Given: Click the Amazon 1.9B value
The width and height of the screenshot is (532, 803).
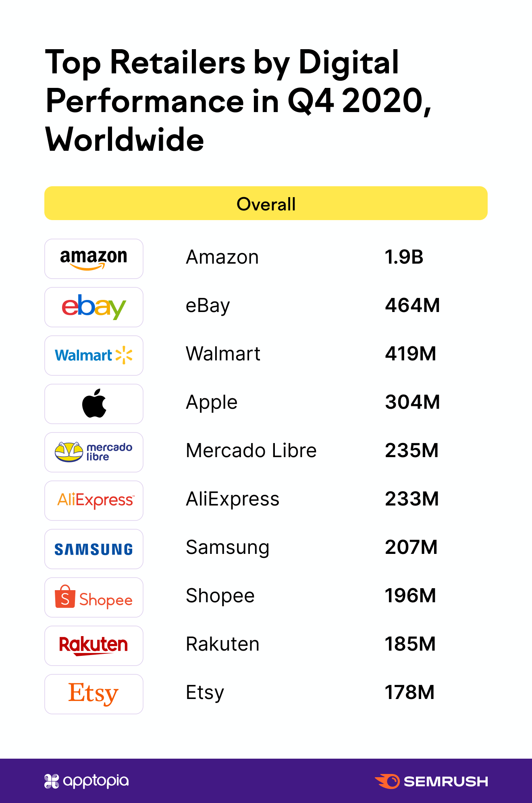Looking at the screenshot, I should coord(404,257).
